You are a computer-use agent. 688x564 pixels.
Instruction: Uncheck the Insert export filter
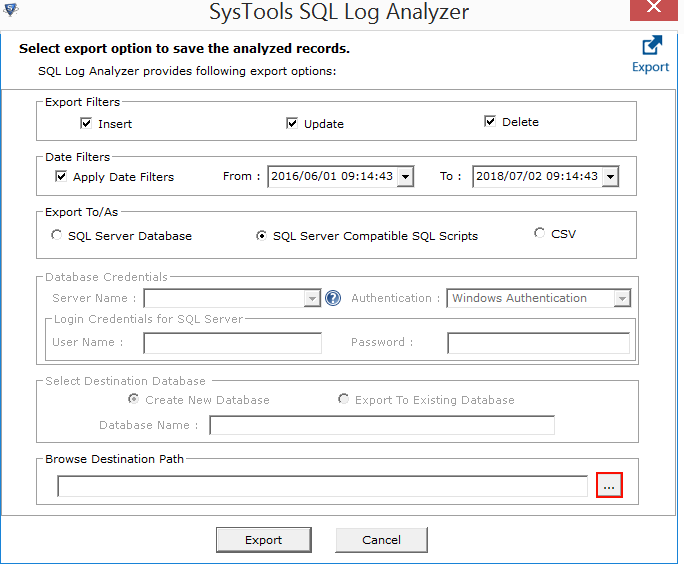pos(86,124)
